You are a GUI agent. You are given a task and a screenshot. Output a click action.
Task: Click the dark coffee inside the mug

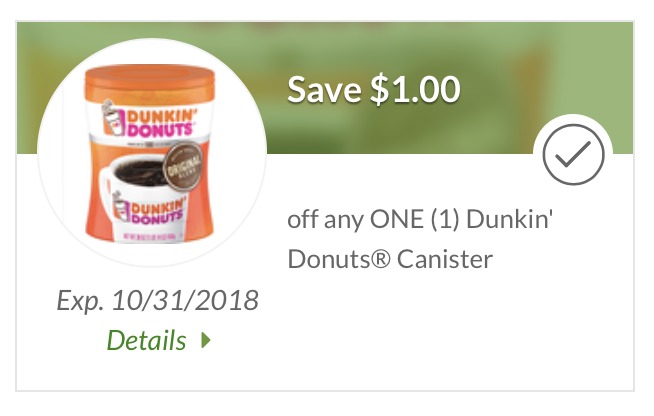(x=140, y=172)
